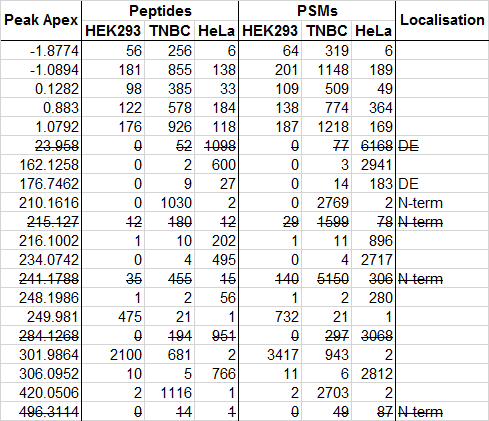Select the TNBC PSMs value '943'
This screenshot has height=421, width=489.
[327, 355]
